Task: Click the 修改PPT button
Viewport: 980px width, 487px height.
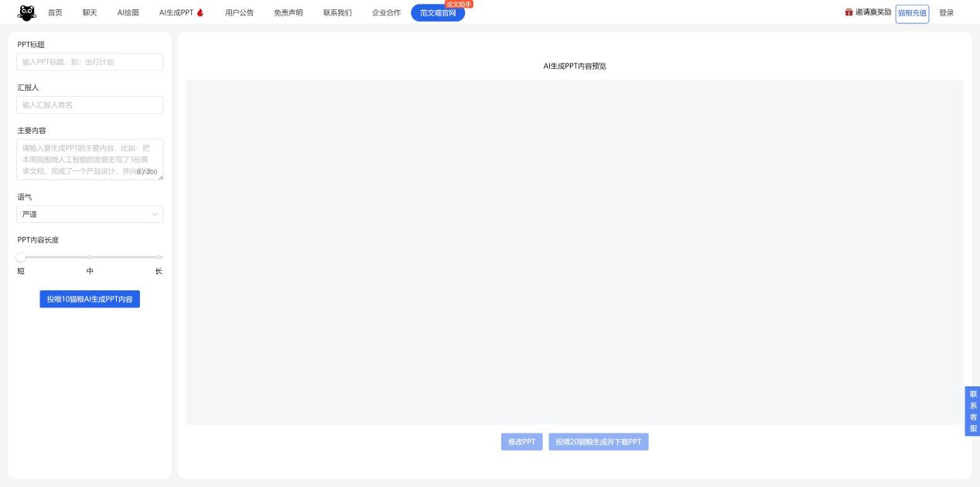Action: pyautogui.click(x=521, y=441)
